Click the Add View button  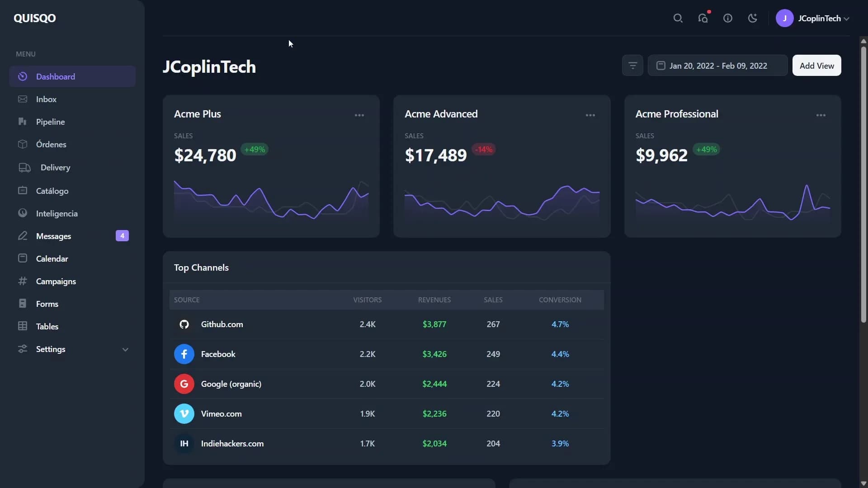(x=816, y=66)
